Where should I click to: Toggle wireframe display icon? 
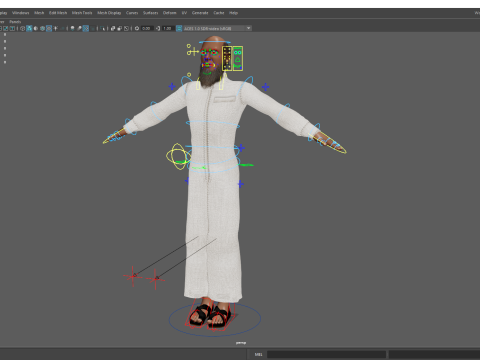(23, 28)
